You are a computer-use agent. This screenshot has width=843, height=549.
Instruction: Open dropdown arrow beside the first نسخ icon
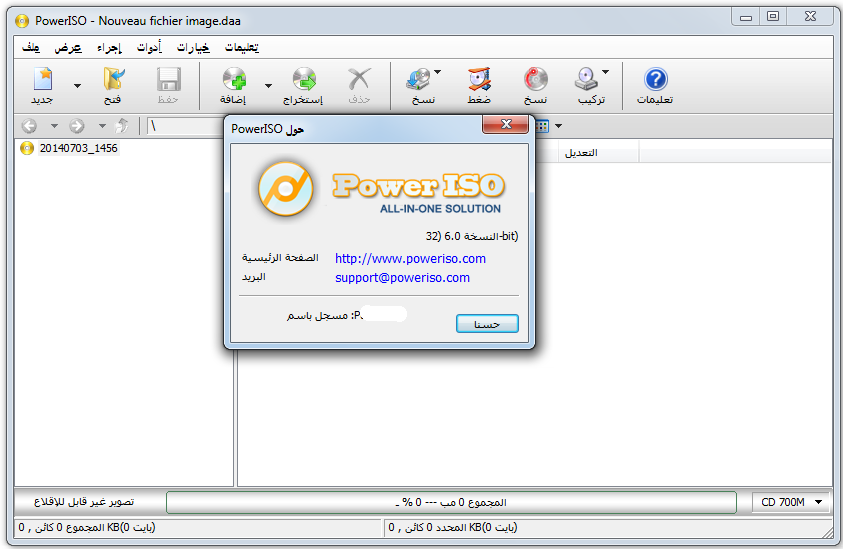click(438, 72)
